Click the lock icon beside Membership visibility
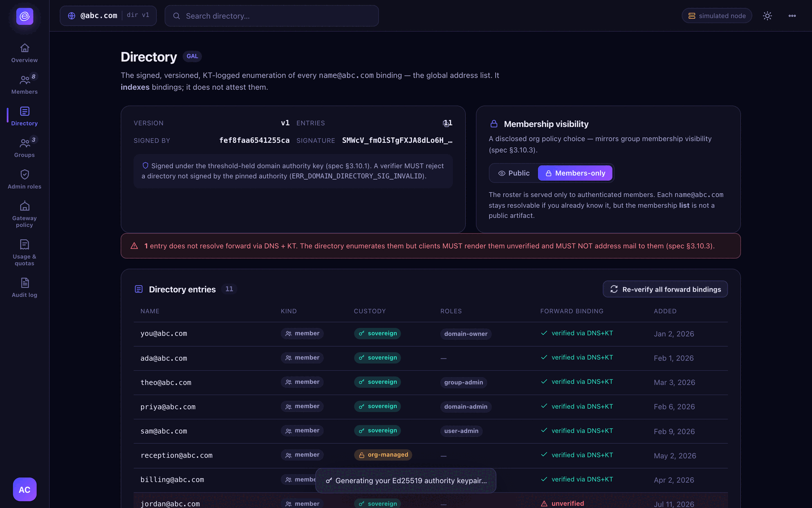Viewport: 812px width, 508px height. (494, 124)
